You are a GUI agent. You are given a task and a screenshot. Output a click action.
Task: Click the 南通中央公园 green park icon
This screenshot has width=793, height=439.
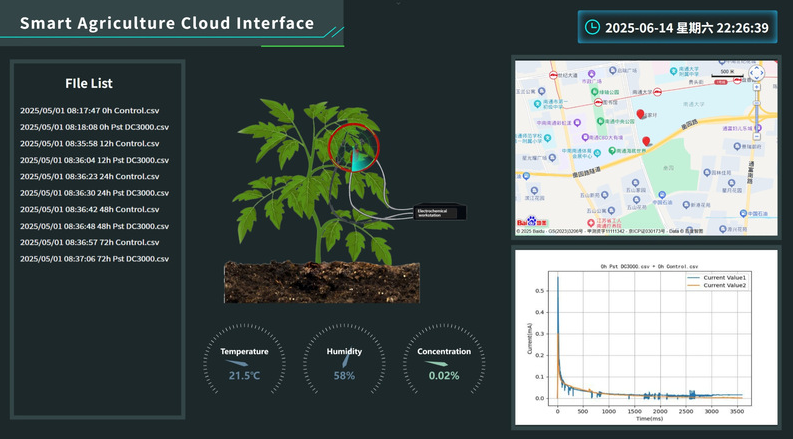point(600,121)
